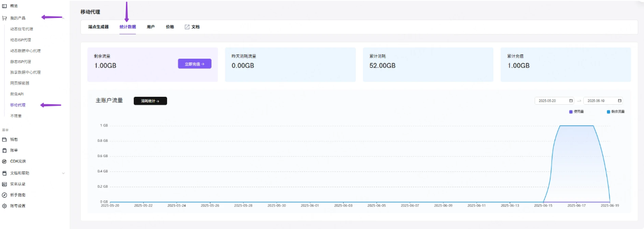Image resolution: width=644 pixels, height=229 pixels.
Task: Switch to the 端点生成器 tab
Action: [x=98, y=27]
